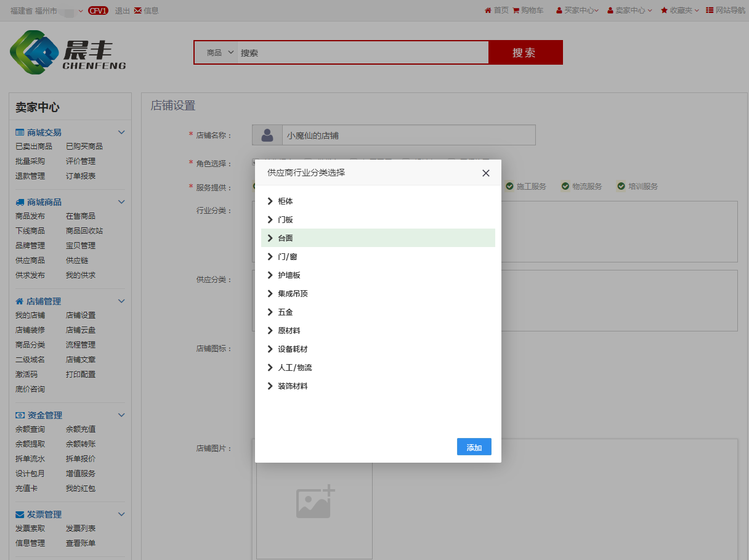
Task: Click the store image upload placeholder
Action: pos(315,502)
